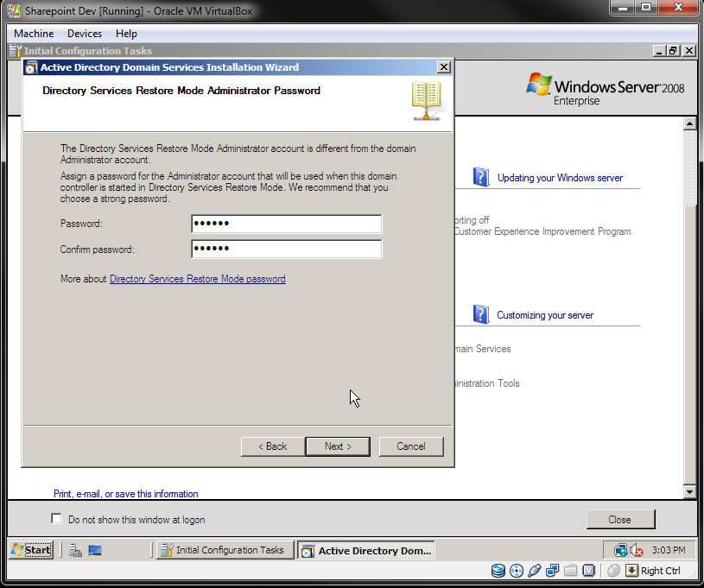Click VirtualBox optical disc status icon
This screenshot has height=588, width=704.
[517, 571]
